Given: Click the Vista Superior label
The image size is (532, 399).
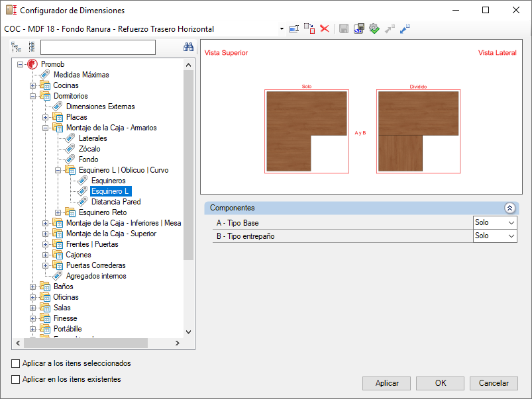Looking at the screenshot, I should 226,52.
